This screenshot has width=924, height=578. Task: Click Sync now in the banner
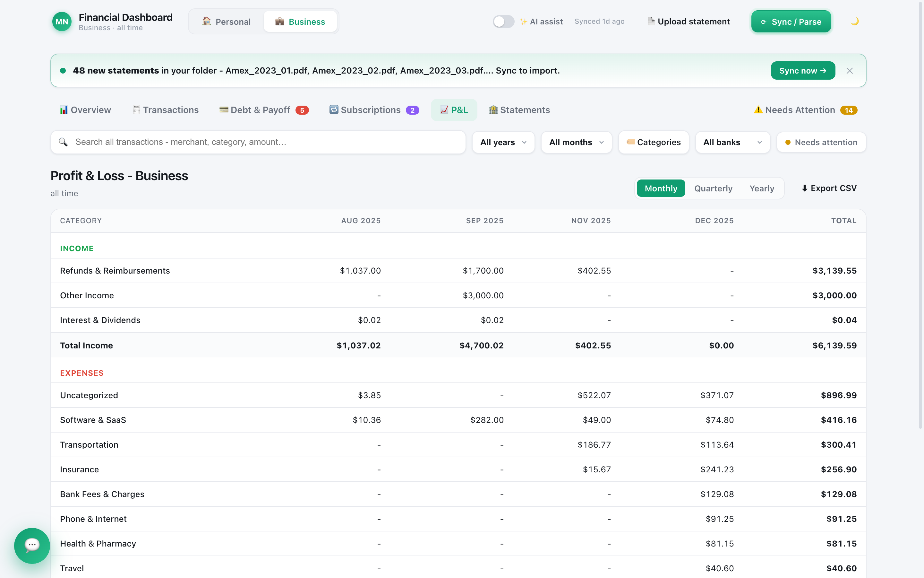pyautogui.click(x=803, y=71)
